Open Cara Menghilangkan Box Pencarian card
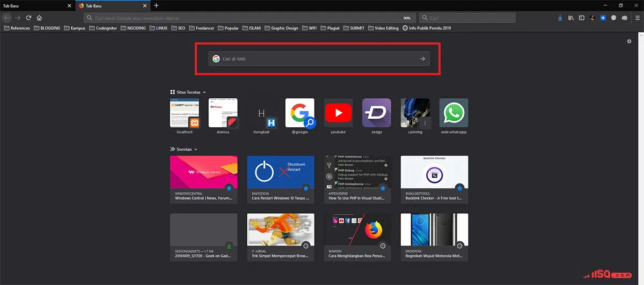This screenshot has height=285, width=644. (x=357, y=237)
